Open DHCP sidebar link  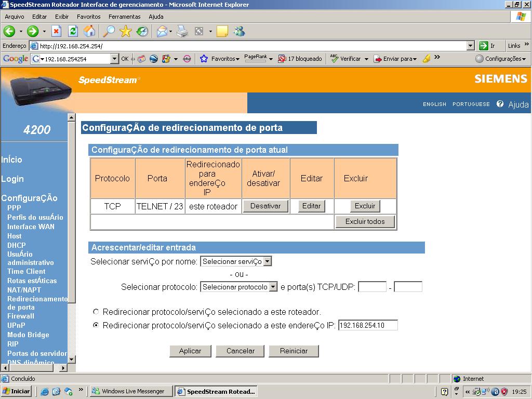click(x=16, y=245)
